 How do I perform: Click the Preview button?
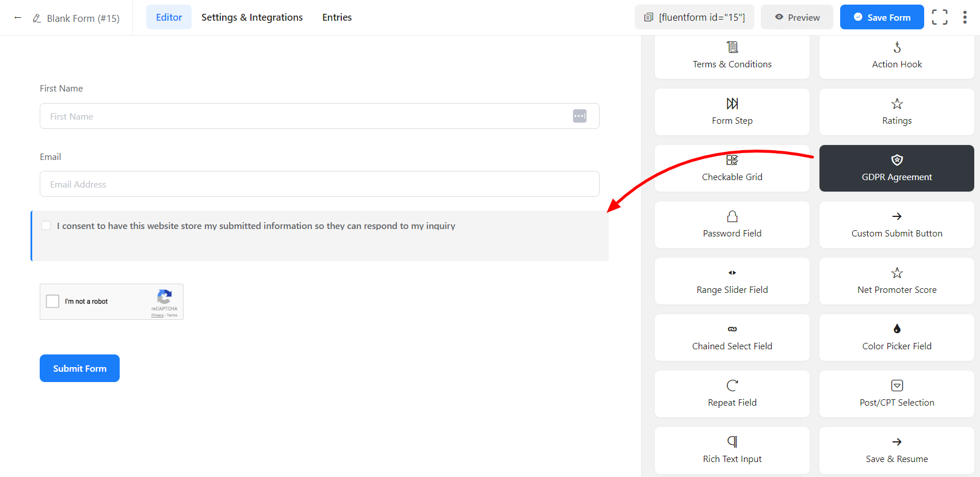coord(796,17)
